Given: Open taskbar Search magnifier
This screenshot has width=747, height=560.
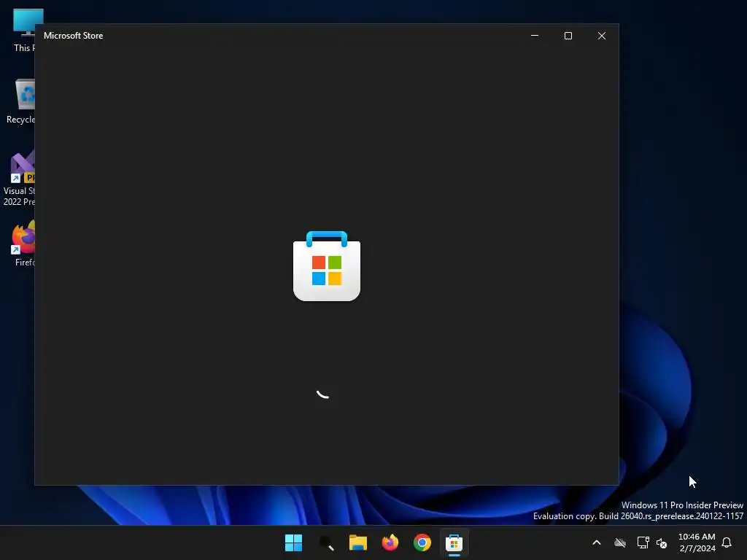Looking at the screenshot, I should click(x=326, y=542).
